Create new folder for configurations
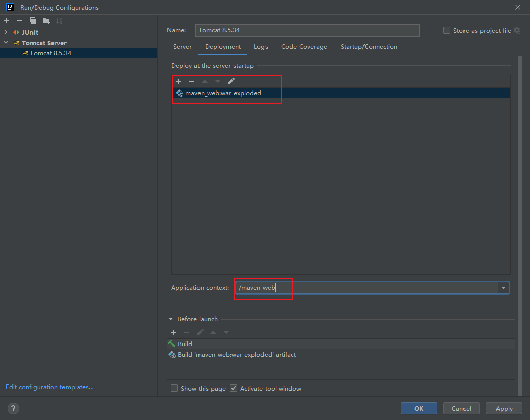The image size is (530, 420). [46, 21]
